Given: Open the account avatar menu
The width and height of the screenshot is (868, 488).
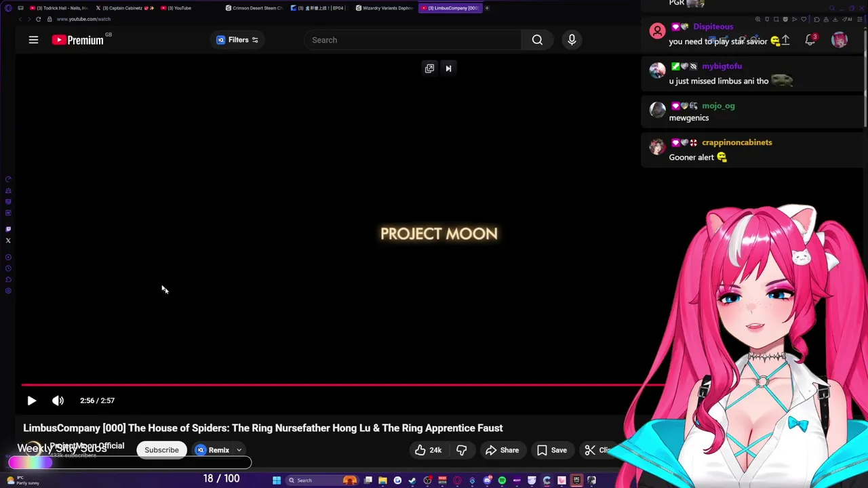Looking at the screenshot, I should tap(840, 40).
